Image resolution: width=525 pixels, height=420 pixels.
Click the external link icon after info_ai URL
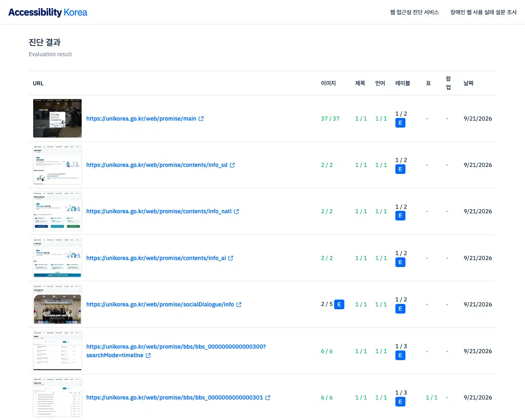[x=231, y=258]
